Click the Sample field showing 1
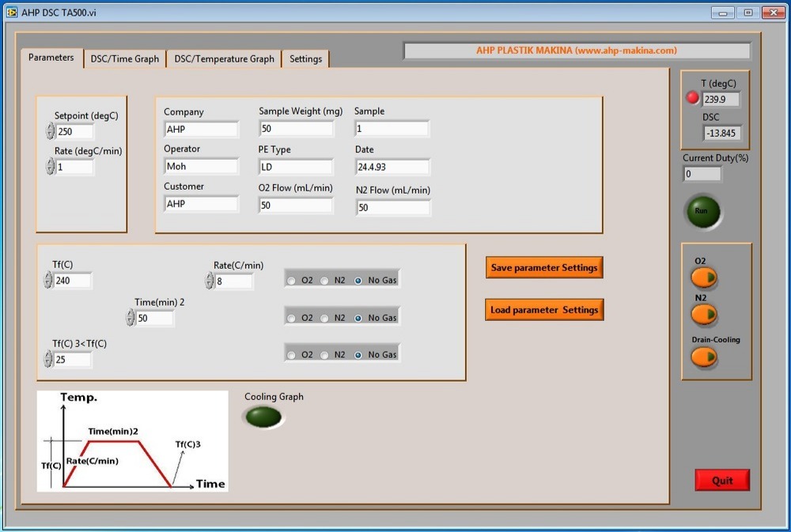791x532 pixels. coord(392,128)
